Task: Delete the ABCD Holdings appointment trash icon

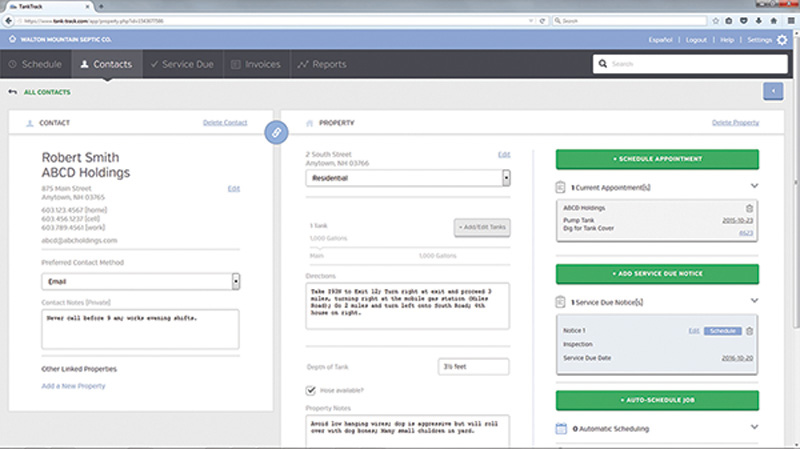Action: click(x=749, y=208)
